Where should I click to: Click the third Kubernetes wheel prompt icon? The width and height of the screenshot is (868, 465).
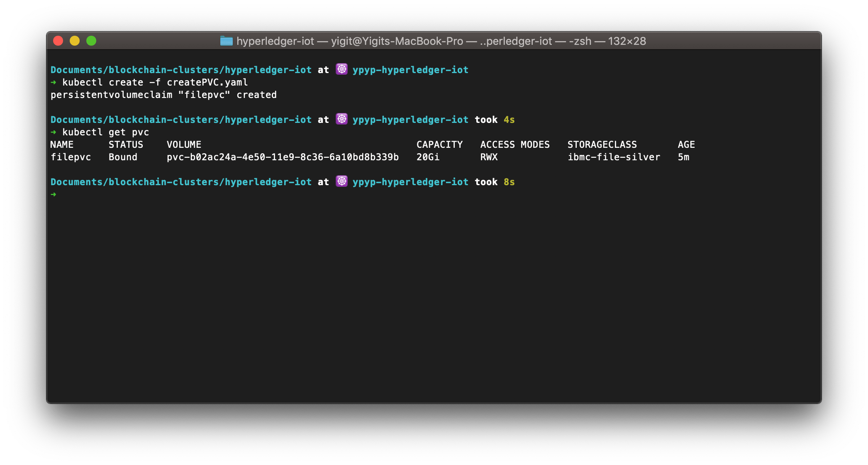341,181
